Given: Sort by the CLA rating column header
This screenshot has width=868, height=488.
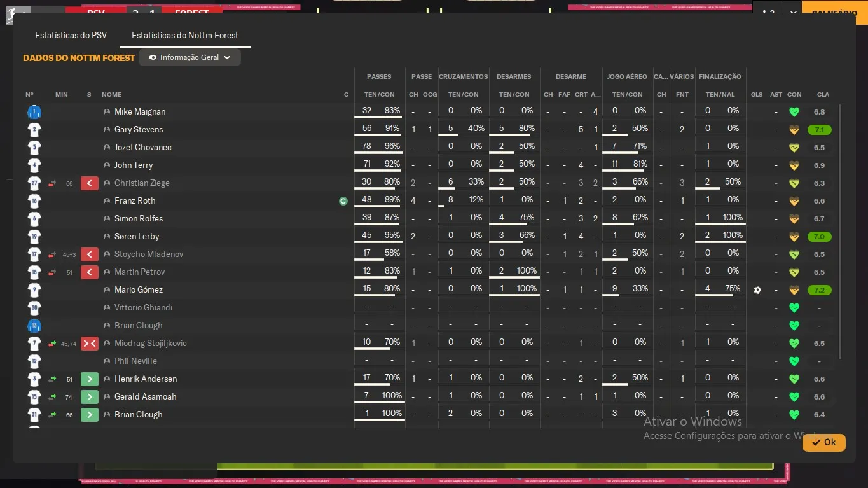Looking at the screenshot, I should click(x=823, y=95).
